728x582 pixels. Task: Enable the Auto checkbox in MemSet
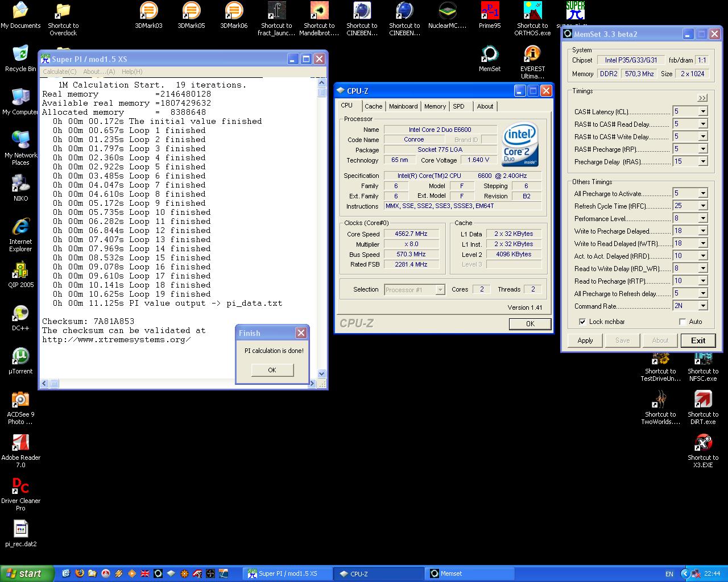(682, 322)
